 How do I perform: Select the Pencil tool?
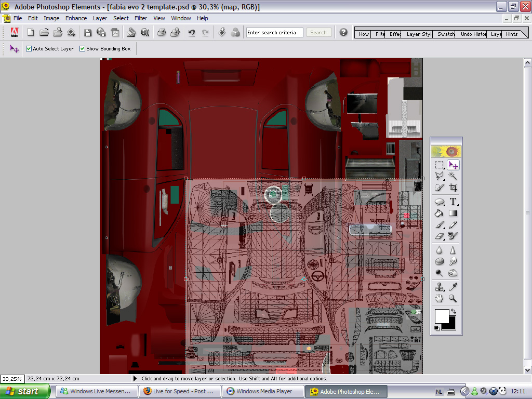click(x=453, y=224)
